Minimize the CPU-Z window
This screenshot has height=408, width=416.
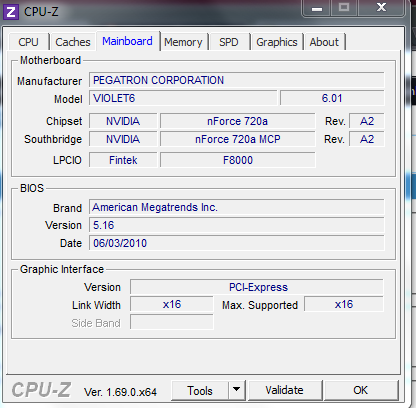coord(317,8)
